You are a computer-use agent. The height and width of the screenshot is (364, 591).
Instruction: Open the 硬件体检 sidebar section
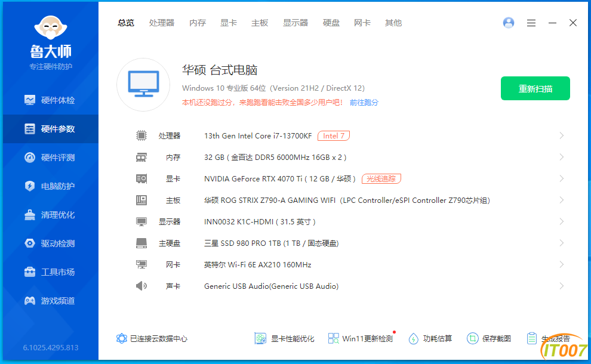click(x=51, y=100)
